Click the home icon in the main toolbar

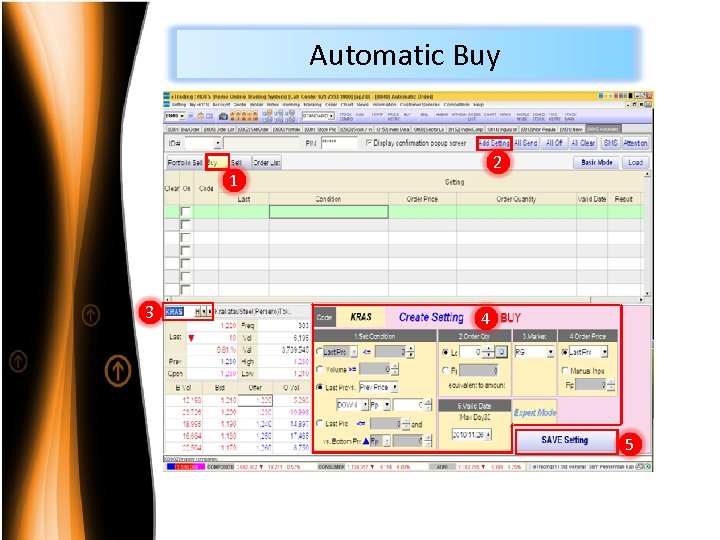[x=201, y=116]
